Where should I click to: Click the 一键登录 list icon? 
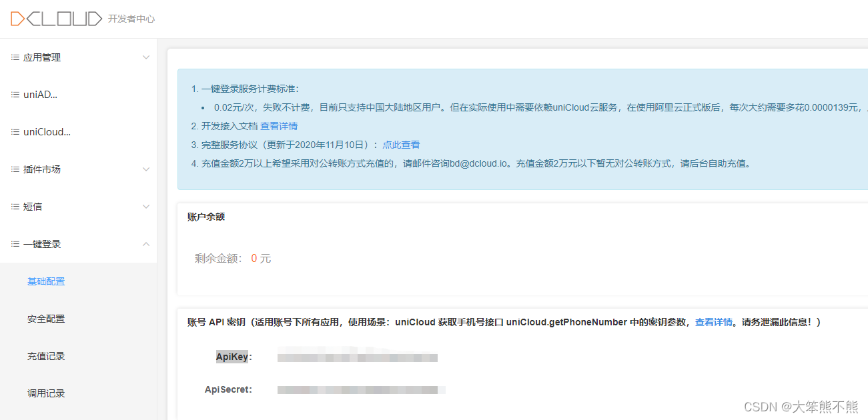pyautogui.click(x=15, y=243)
